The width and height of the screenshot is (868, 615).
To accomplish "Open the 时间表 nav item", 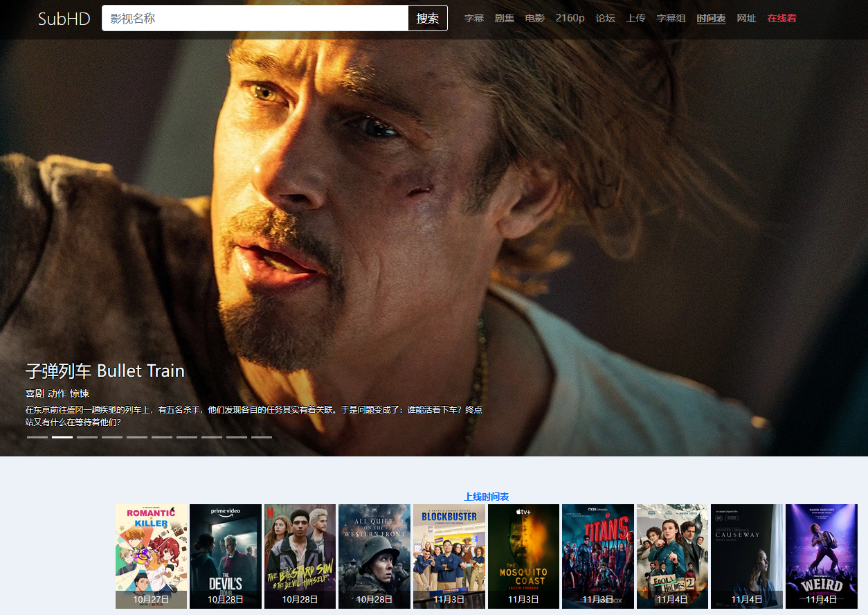I will (712, 18).
